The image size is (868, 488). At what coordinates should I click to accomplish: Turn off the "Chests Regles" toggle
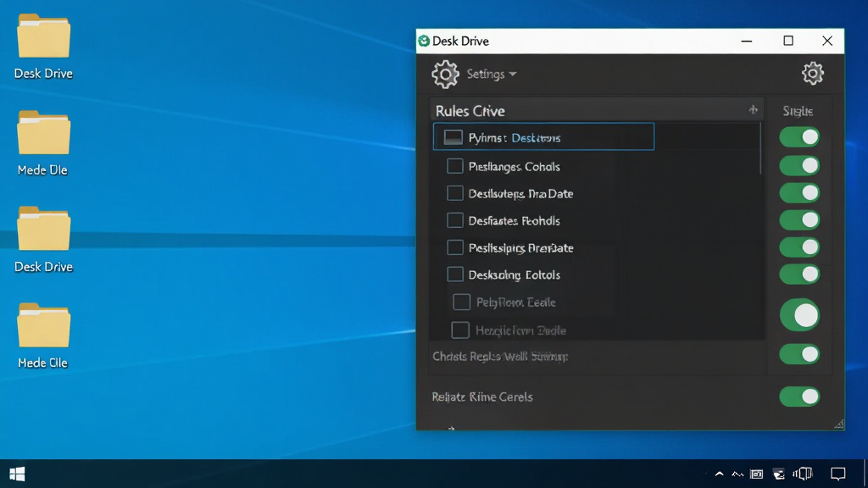[799, 355]
